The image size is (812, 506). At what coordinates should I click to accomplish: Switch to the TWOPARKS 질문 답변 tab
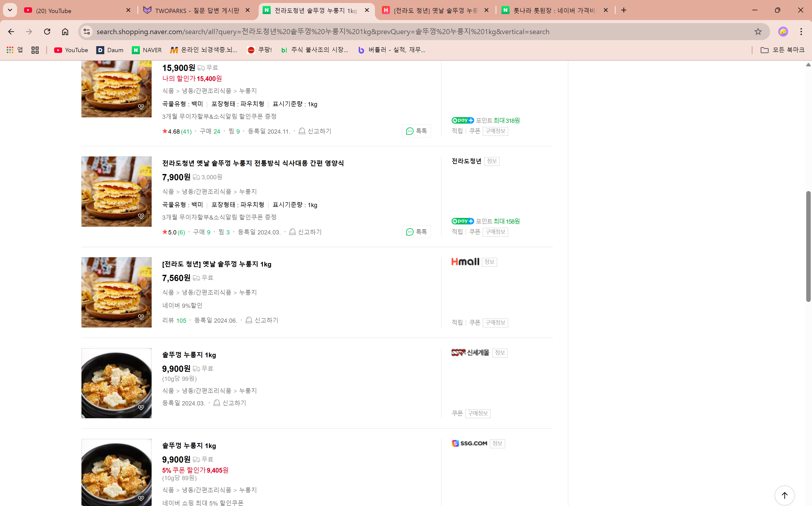197,10
